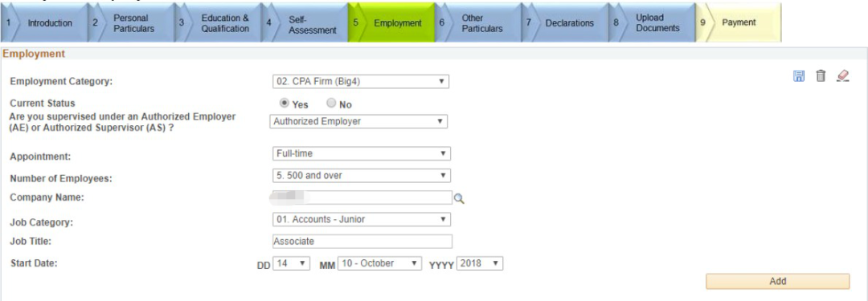Click the trash can delete icon
Image resolution: width=868 pixels, height=301 pixels.
tap(821, 76)
